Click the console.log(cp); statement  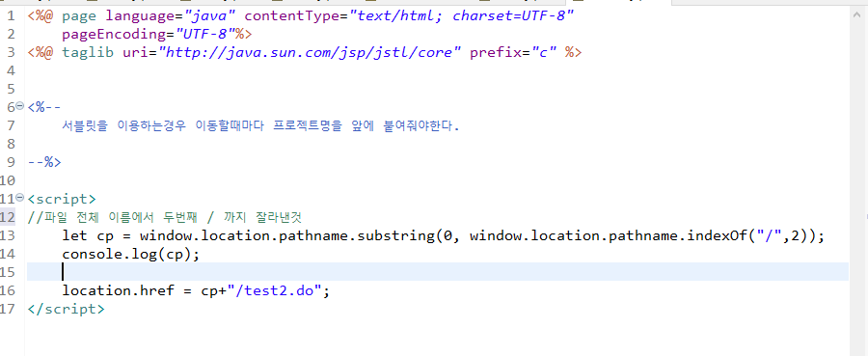click(130, 254)
